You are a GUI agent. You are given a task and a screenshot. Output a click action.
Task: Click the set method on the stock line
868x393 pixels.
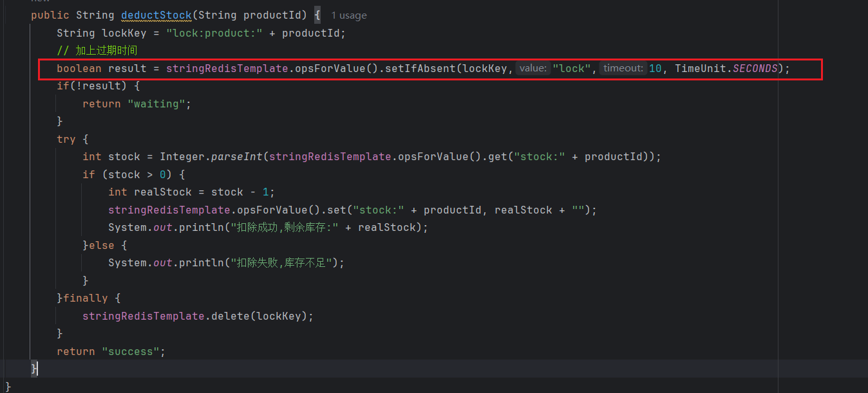[x=337, y=210]
